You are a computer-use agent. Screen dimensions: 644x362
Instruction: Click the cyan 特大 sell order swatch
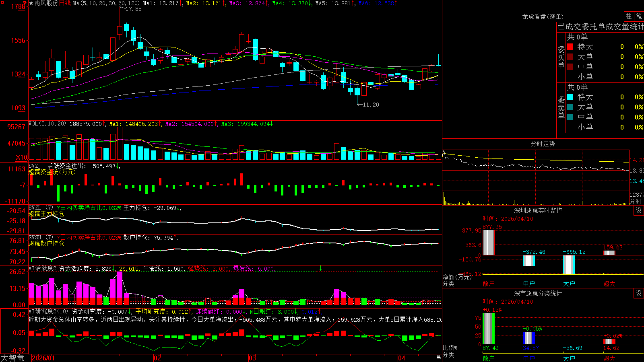point(570,97)
